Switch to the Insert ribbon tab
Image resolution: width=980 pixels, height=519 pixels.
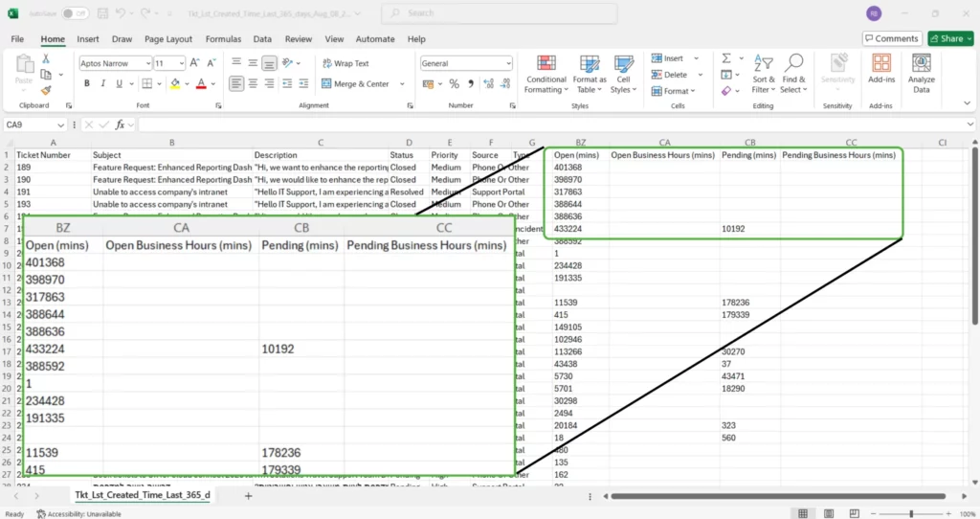pyautogui.click(x=87, y=38)
